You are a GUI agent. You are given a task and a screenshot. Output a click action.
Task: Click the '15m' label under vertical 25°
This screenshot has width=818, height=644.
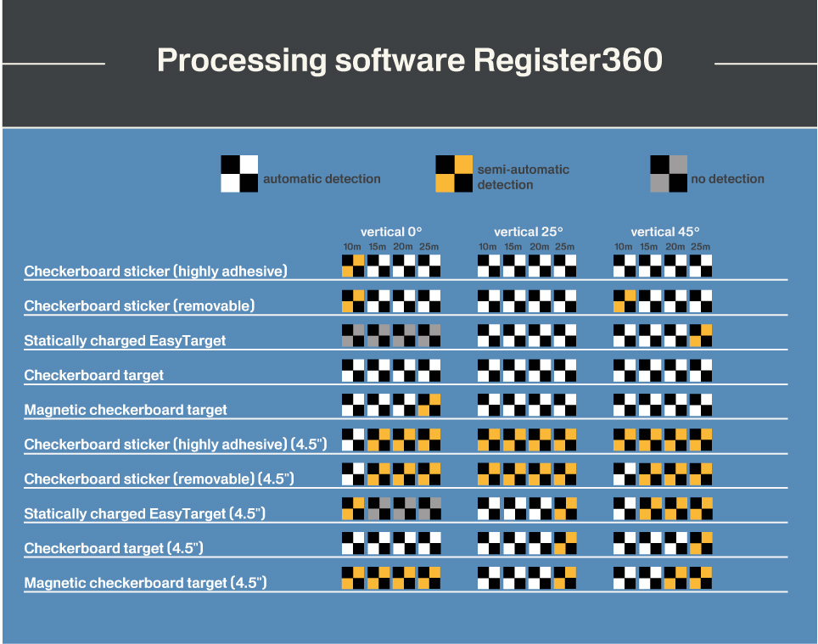coord(513,247)
